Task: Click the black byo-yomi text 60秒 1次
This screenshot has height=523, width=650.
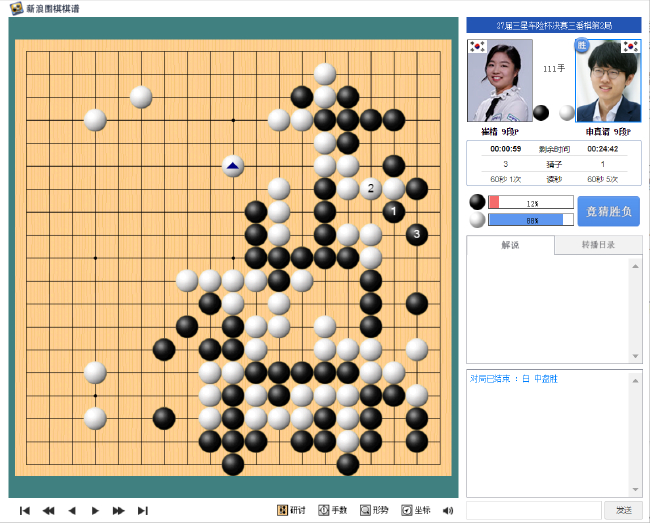Action: tap(505, 179)
